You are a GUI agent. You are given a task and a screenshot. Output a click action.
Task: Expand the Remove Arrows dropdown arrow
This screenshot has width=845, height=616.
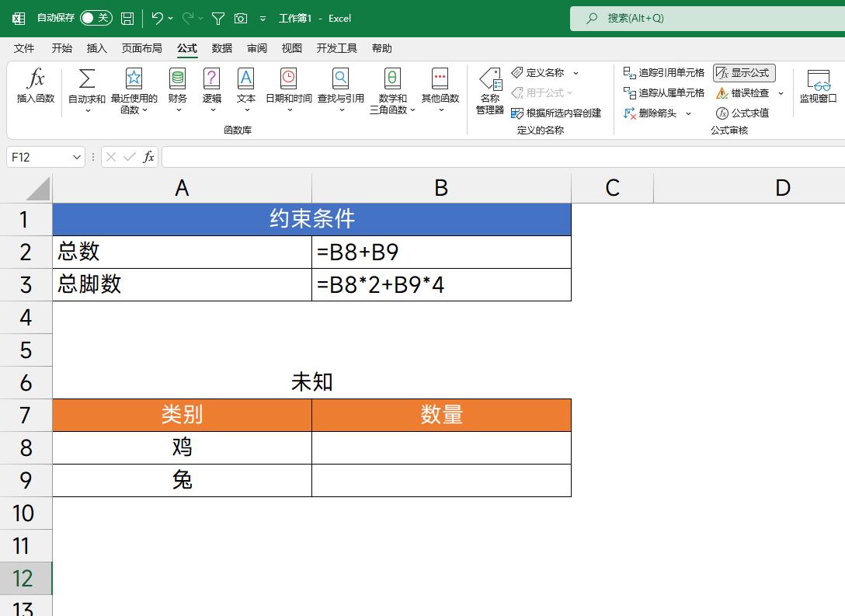(688, 113)
